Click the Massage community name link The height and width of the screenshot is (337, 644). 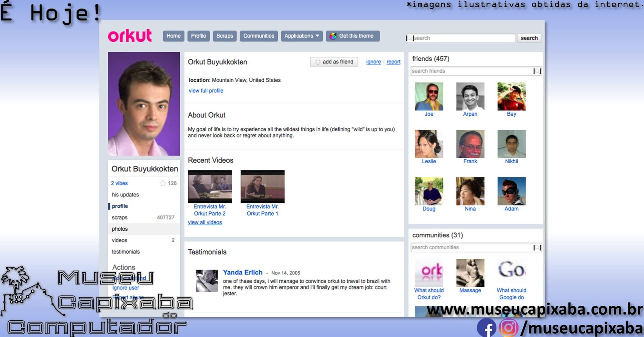coord(470,291)
